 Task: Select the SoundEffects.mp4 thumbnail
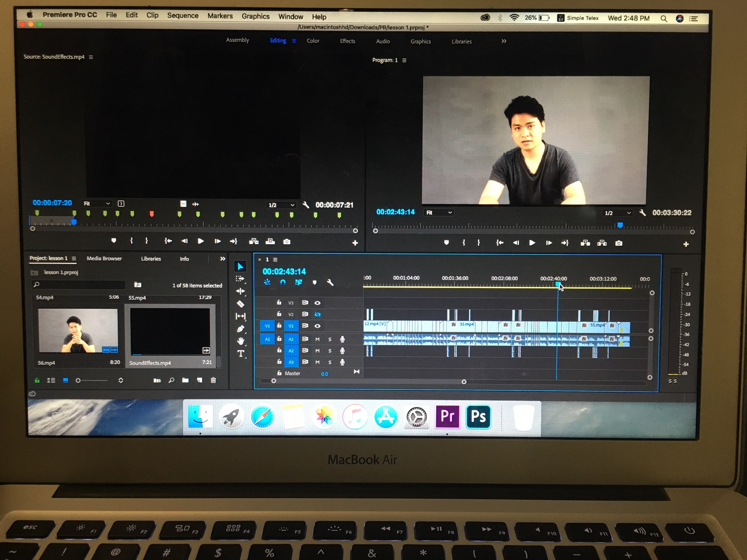[x=170, y=332]
